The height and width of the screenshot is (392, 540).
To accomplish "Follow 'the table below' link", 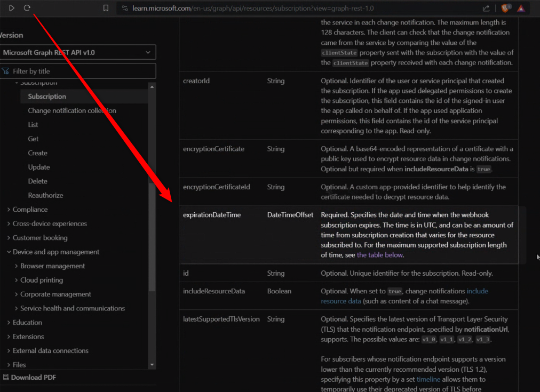I will 379,255.
